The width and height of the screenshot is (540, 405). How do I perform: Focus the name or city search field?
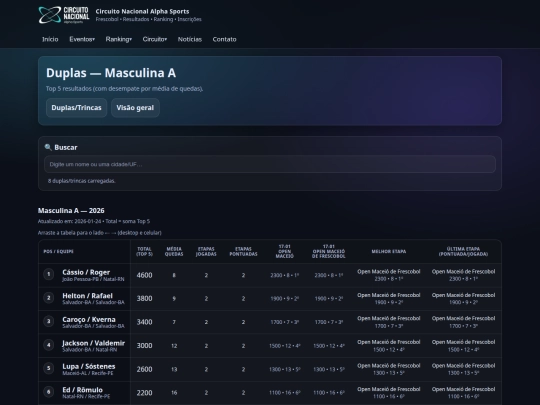tap(270, 164)
